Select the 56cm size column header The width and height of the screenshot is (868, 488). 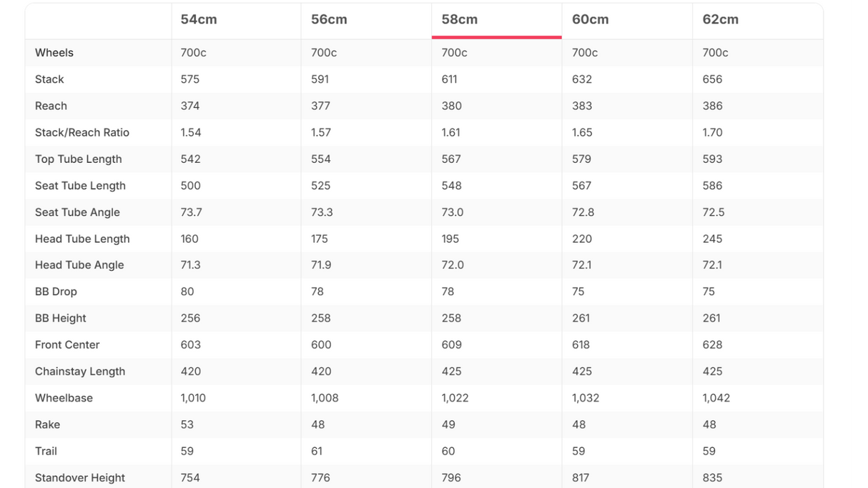coord(329,20)
